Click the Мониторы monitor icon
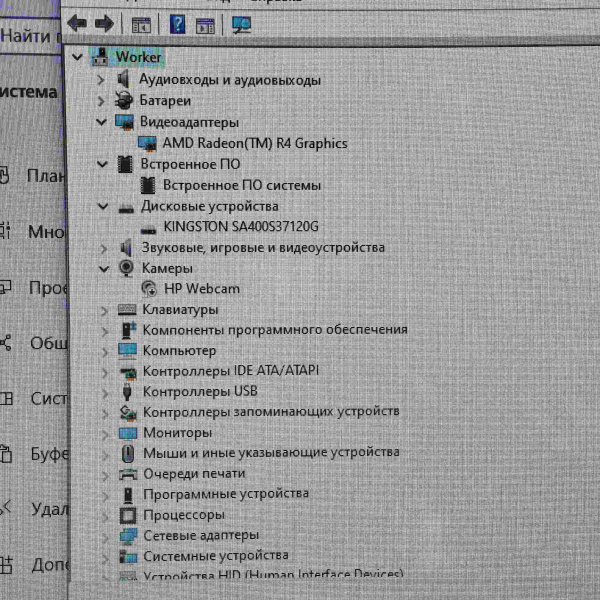This screenshot has height=600, width=600. [x=128, y=433]
